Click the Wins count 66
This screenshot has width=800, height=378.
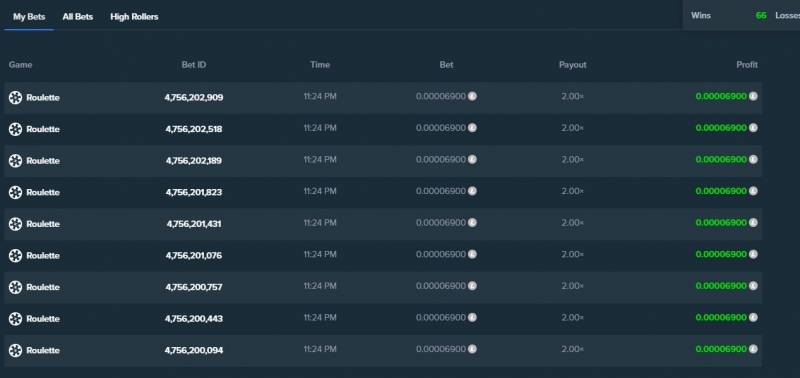[761, 15]
